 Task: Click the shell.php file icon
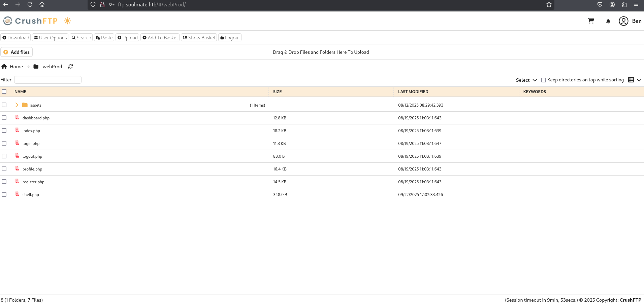click(17, 194)
